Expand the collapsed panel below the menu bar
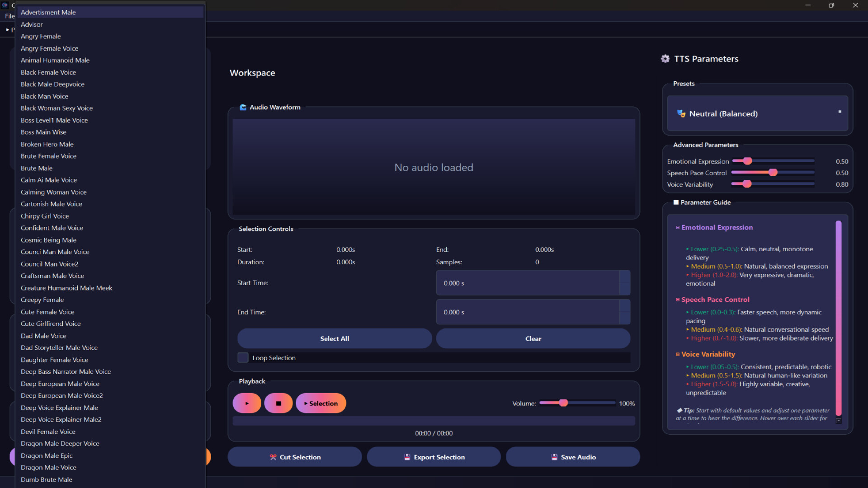 point(8,29)
